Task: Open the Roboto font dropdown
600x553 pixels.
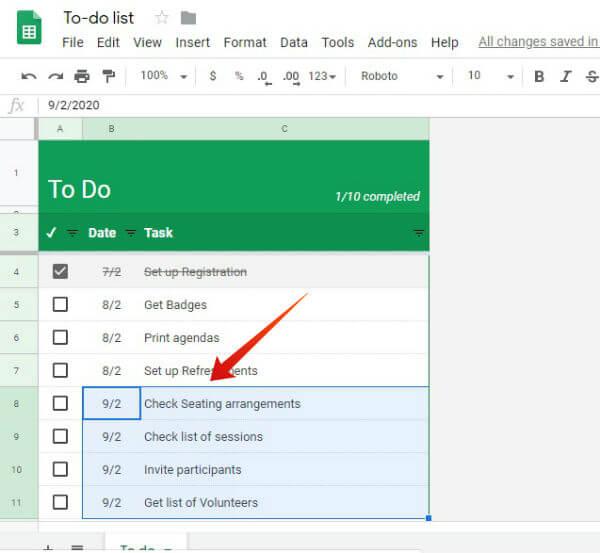Action: pos(402,76)
